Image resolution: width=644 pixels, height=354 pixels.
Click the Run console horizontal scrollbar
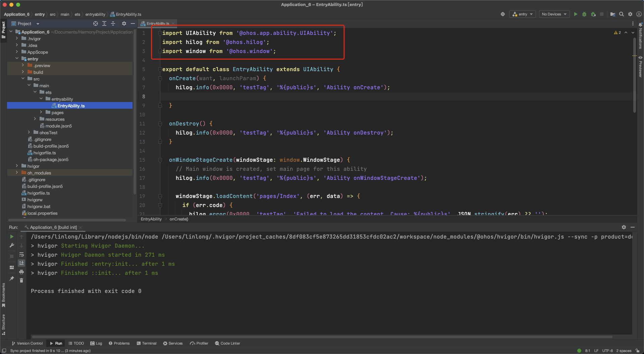pos(322,337)
